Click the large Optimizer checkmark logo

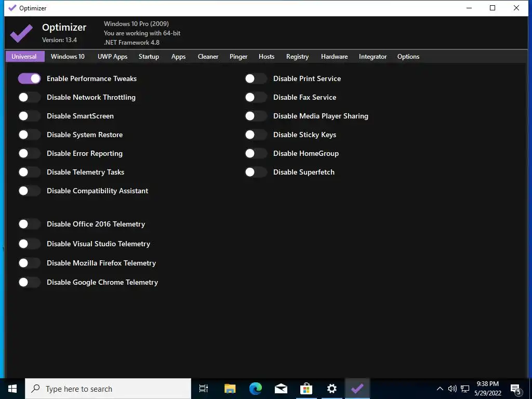pos(21,33)
